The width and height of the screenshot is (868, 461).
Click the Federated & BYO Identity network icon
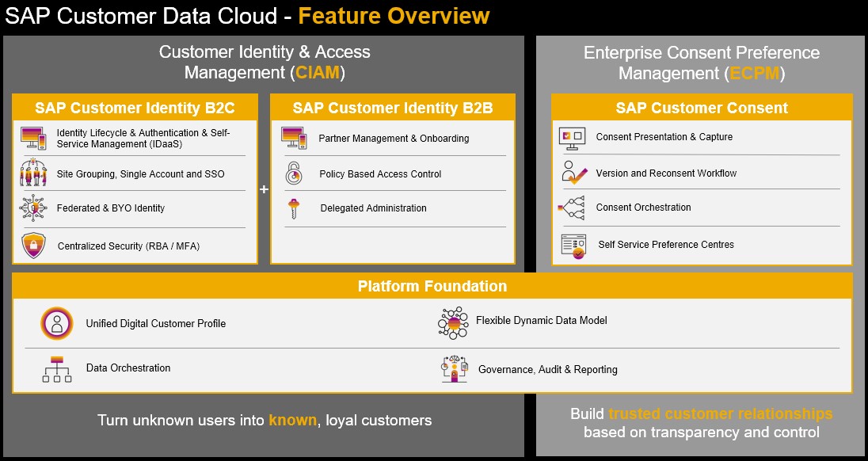33,208
